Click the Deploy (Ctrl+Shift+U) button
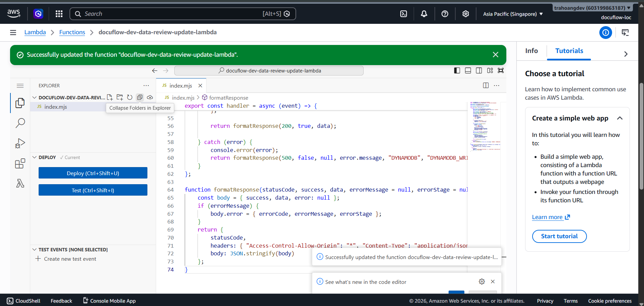Image resolution: width=644 pixels, height=306 pixels. (93, 173)
